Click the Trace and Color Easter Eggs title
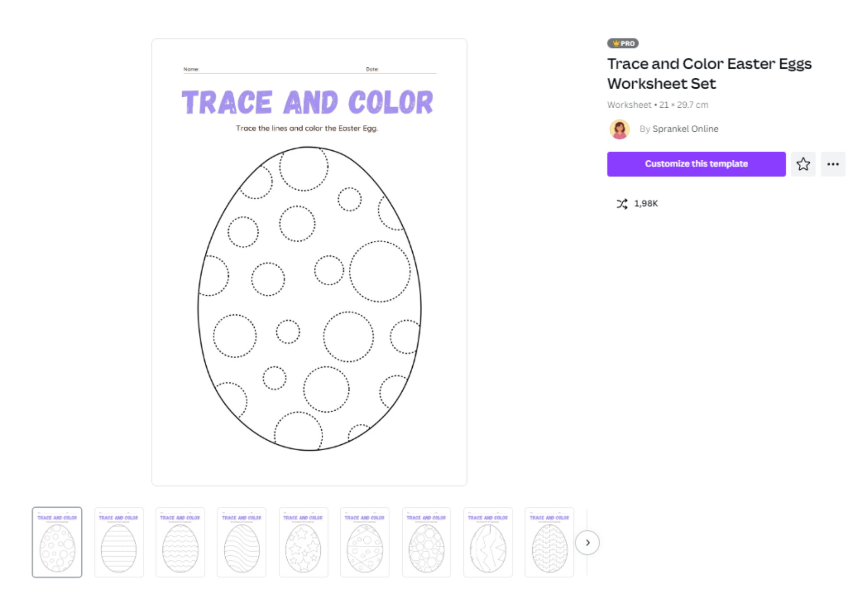This screenshot has width=868, height=614. coord(709,73)
